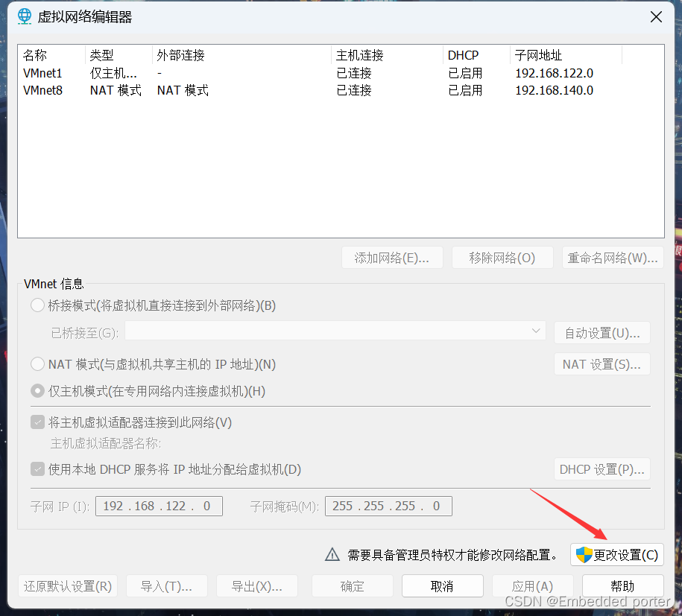Toggle 将主机虚拟适配器连接到此网络 checkbox
The height and width of the screenshot is (616, 682).
click(37, 422)
